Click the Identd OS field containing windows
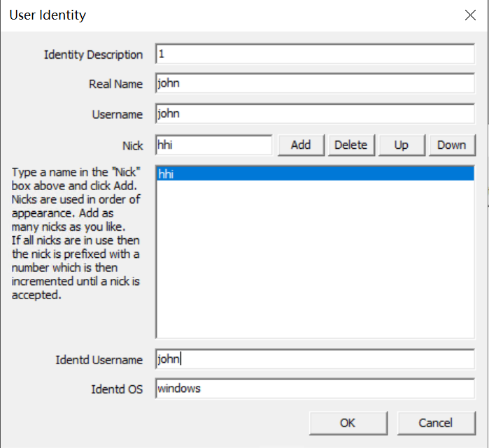 pyautogui.click(x=315, y=389)
